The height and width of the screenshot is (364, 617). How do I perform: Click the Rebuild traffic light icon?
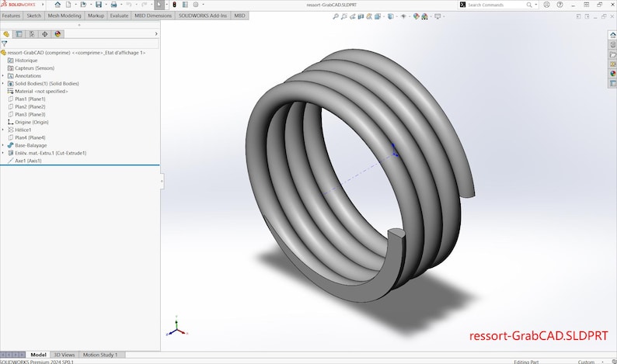coord(174,5)
